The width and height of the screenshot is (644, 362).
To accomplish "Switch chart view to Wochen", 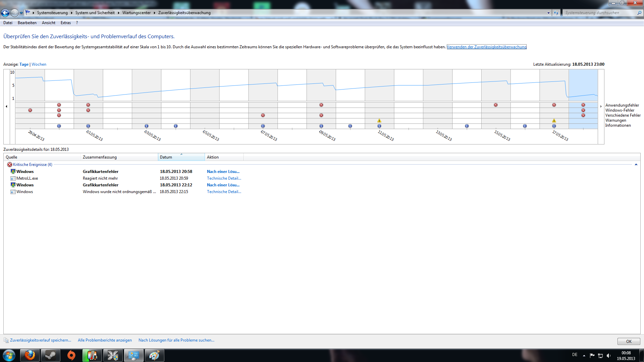I will point(39,64).
